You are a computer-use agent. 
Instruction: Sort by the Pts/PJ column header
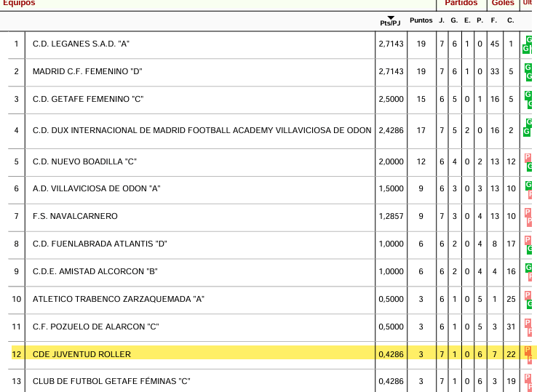[390, 23]
